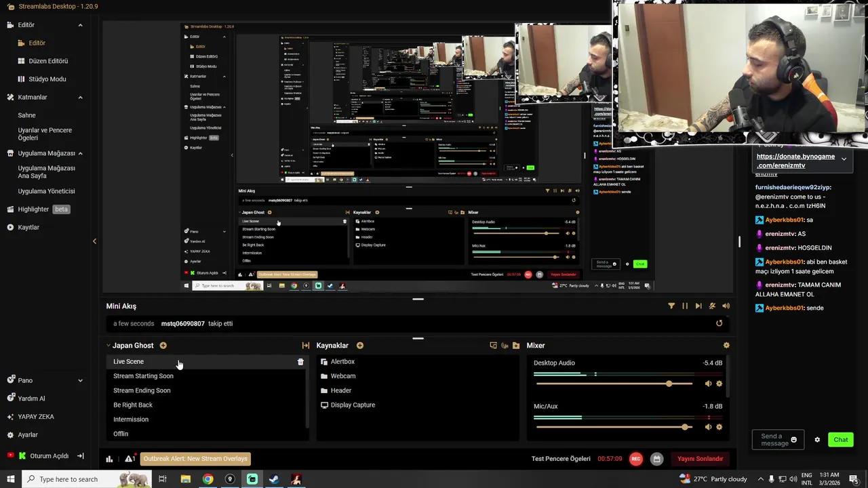Mute the Mic/Aux channel

pyautogui.click(x=708, y=427)
